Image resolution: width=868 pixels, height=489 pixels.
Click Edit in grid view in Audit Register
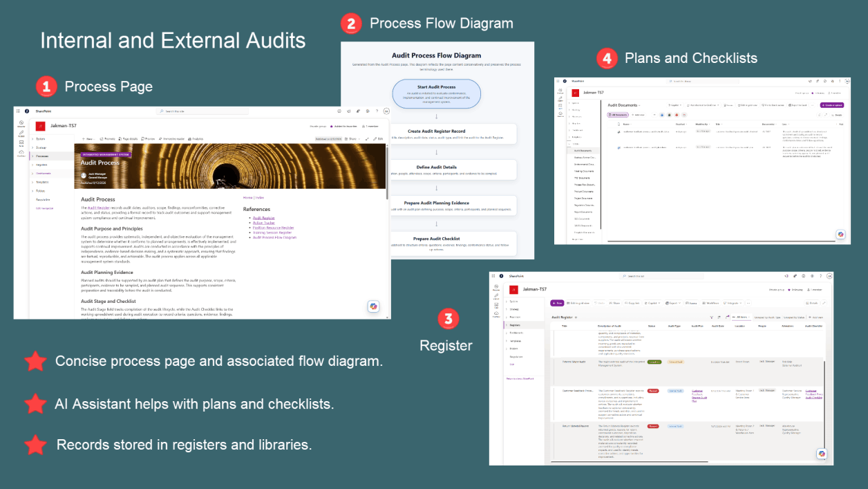tap(578, 303)
